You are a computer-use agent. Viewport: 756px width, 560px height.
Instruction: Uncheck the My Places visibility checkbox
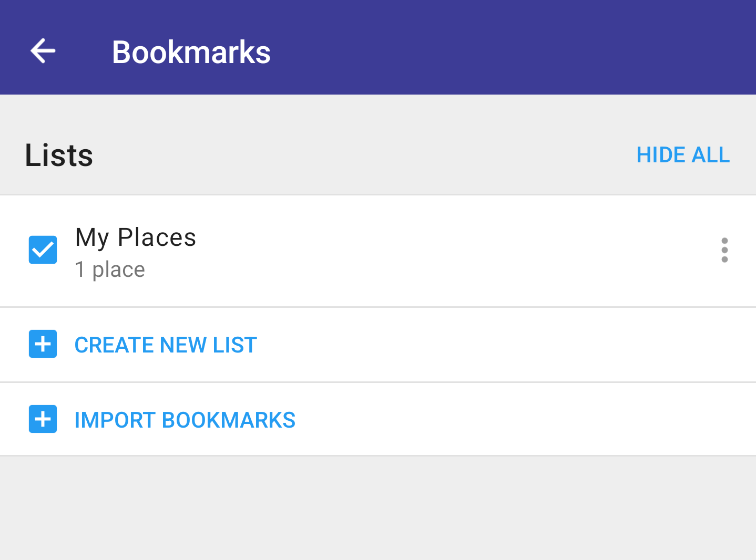pos(43,250)
